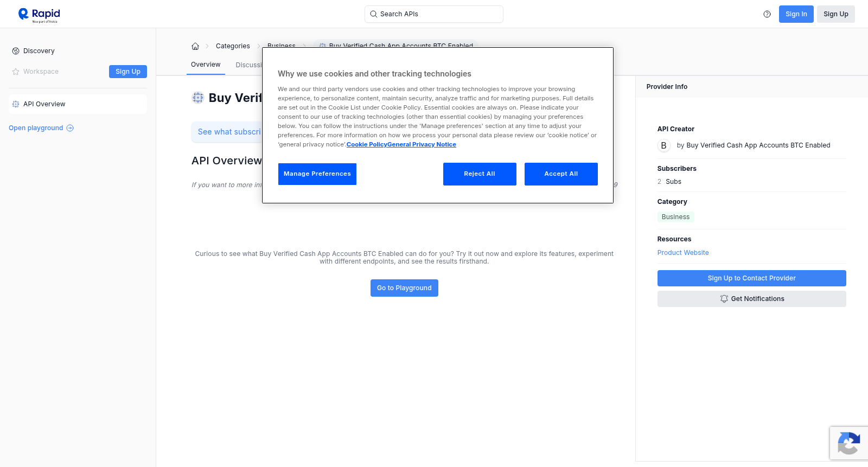
Task: Click the Discovery compass icon
Action: pyautogui.click(x=16, y=51)
